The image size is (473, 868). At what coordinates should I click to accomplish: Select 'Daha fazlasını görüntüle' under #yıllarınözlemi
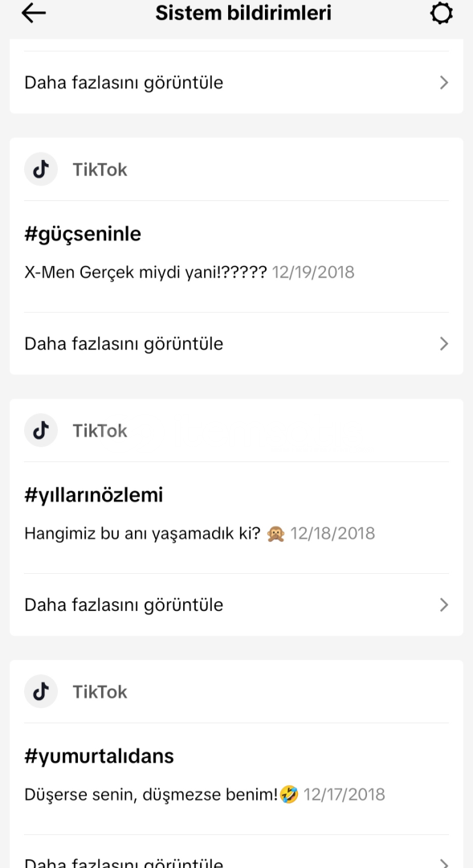[x=124, y=604]
